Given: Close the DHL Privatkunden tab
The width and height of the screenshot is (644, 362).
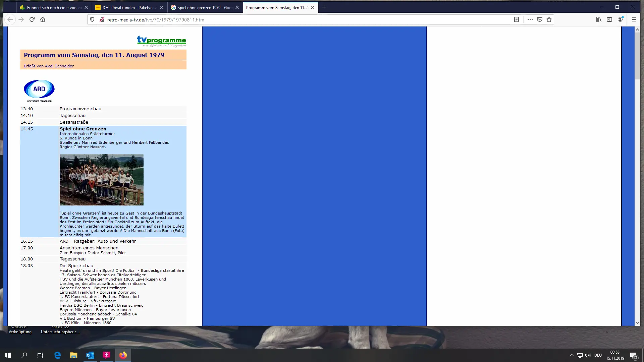Looking at the screenshot, I should pos(162,7).
